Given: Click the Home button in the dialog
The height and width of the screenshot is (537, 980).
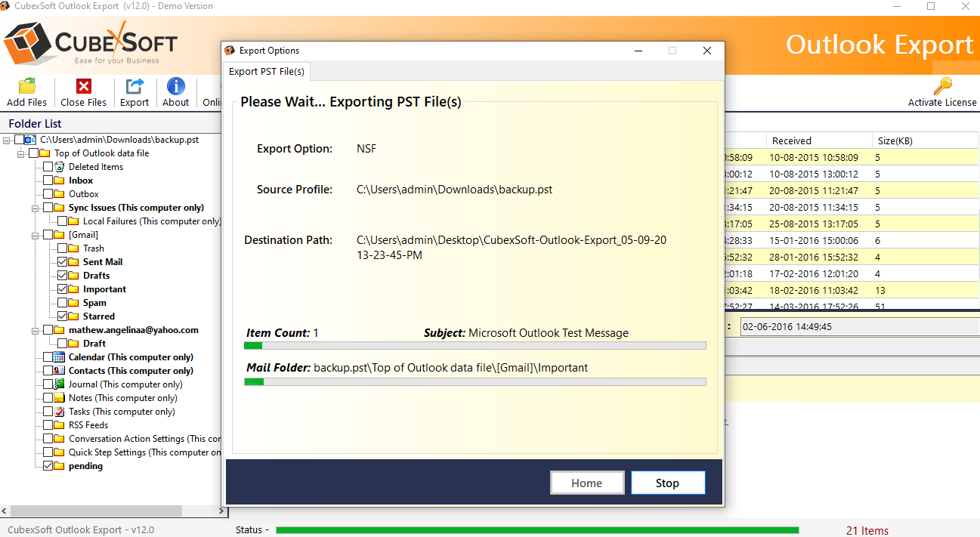Looking at the screenshot, I should 587,483.
